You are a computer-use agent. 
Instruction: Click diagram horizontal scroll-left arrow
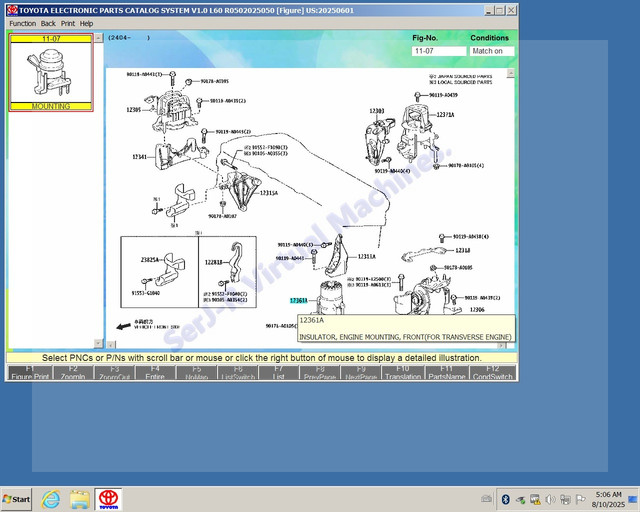111,345
